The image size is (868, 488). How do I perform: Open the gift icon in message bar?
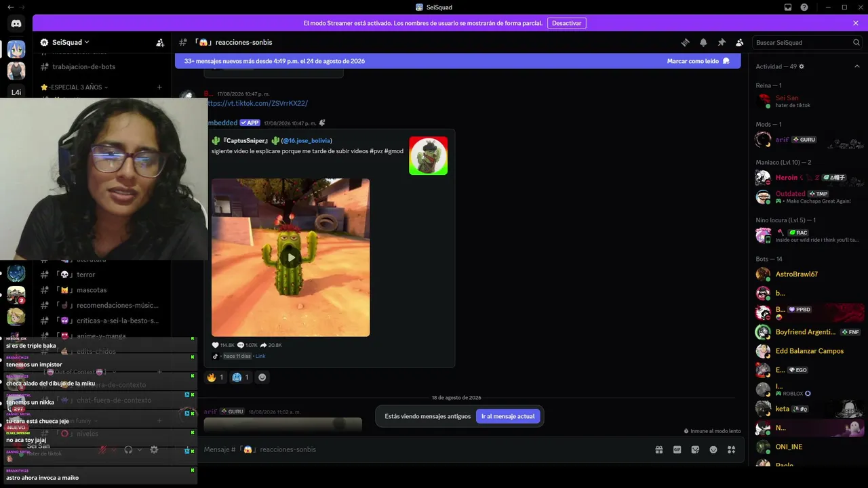pos(658,449)
